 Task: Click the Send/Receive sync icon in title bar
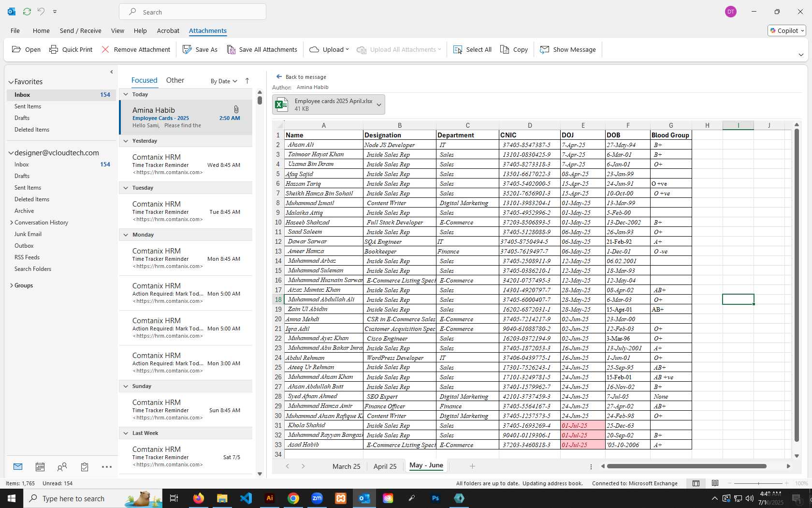(x=27, y=11)
